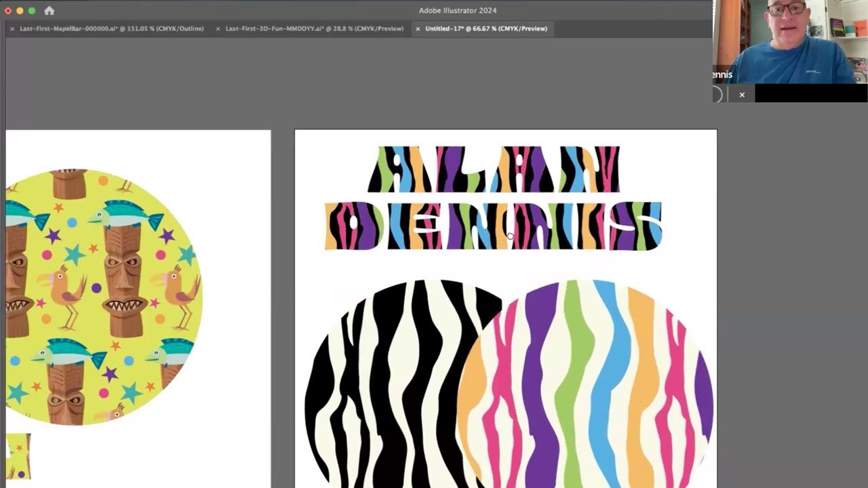Viewport: 868px width, 488px height.
Task: Click the webcam video thumbnail
Action: (790, 41)
